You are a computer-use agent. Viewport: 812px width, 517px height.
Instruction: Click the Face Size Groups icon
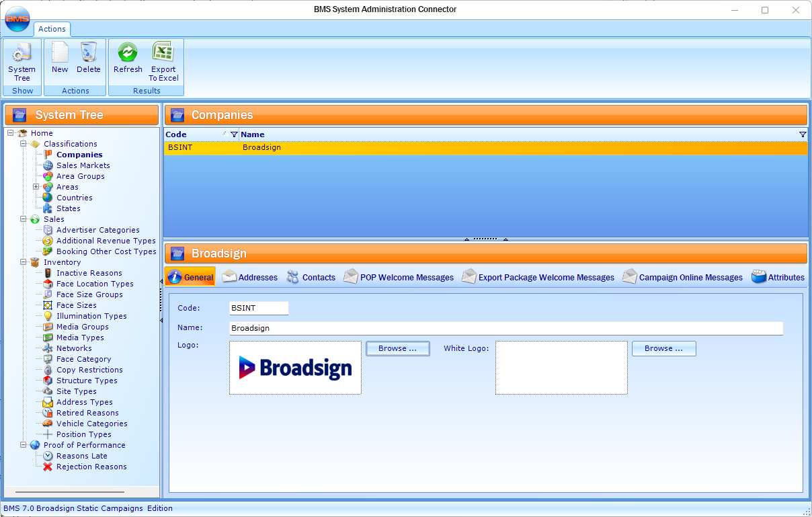tap(48, 294)
